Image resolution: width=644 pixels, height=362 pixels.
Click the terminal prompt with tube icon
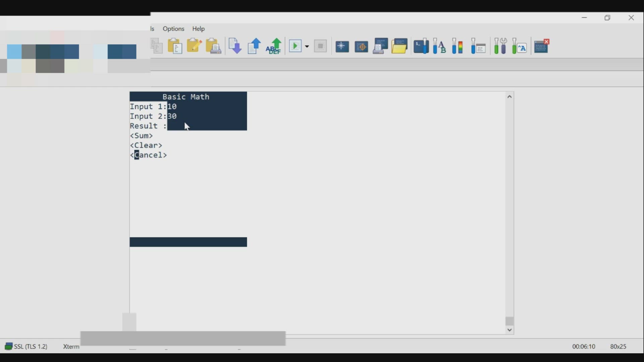(x=421, y=46)
